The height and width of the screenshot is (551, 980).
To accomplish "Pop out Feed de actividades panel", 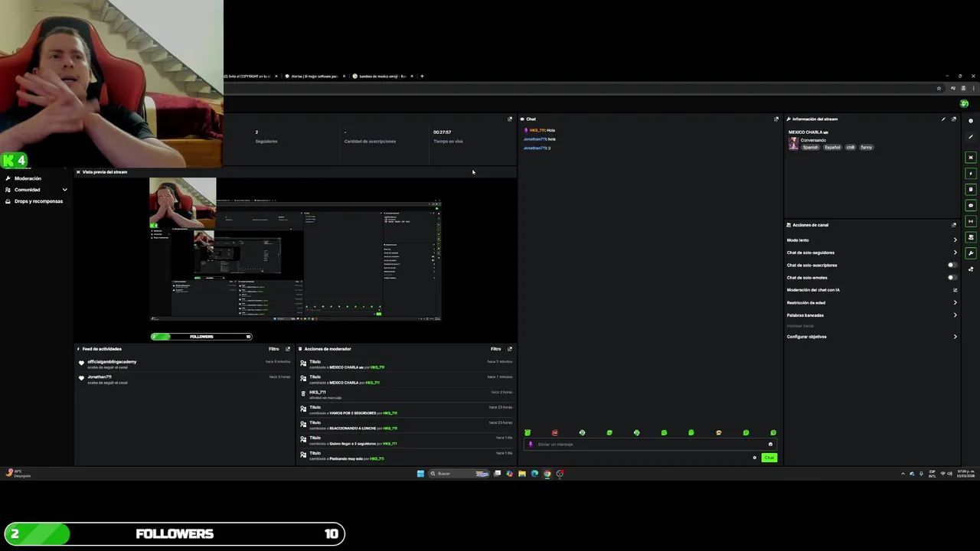I will pyautogui.click(x=288, y=349).
